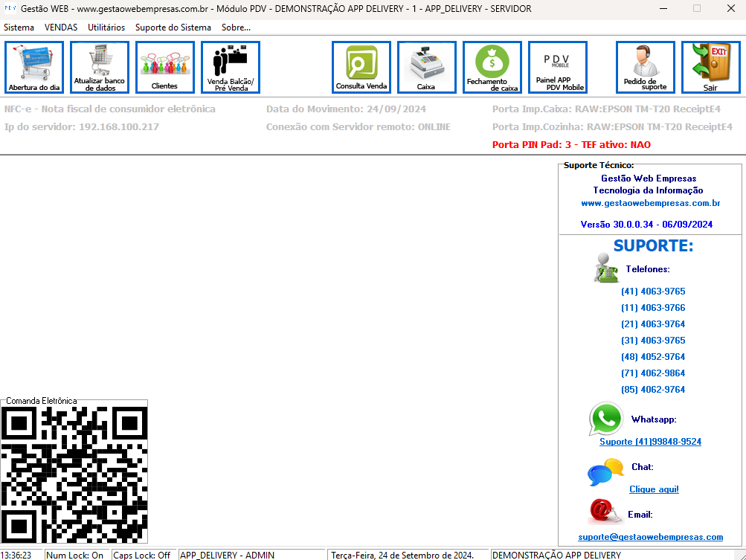This screenshot has height=560, width=746.
Task: Click Ip do servidor 192.168.100.217 label
Action: pos(81,127)
